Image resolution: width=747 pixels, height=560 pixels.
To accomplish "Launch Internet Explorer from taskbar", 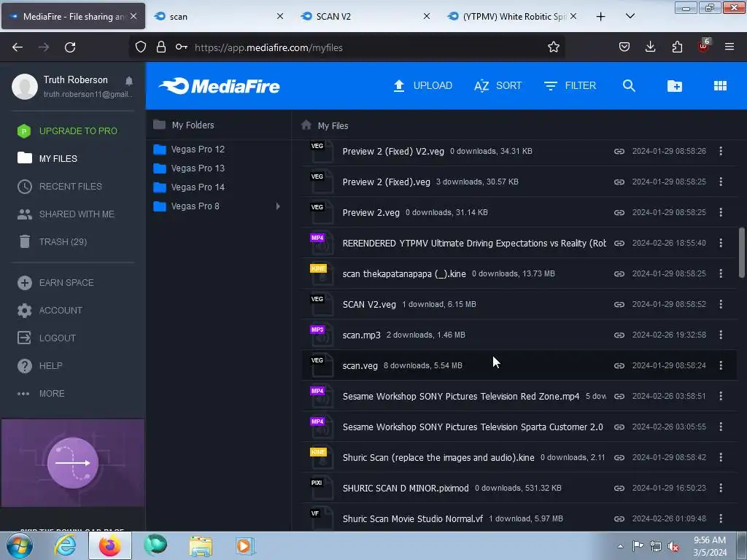I will tap(65, 545).
